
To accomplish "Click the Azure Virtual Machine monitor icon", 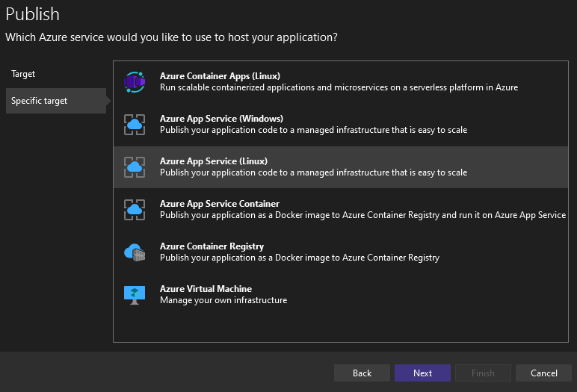I will click(135, 295).
